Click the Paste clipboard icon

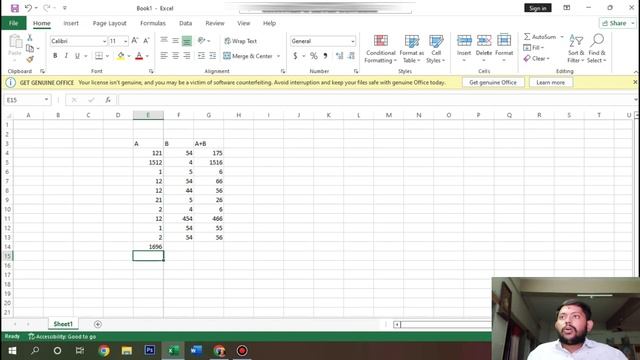[x=15, y=42]
